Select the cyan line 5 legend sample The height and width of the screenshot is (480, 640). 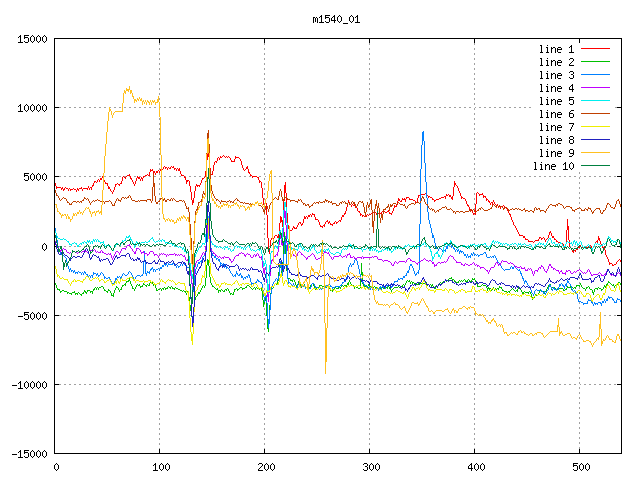[595, 101]
